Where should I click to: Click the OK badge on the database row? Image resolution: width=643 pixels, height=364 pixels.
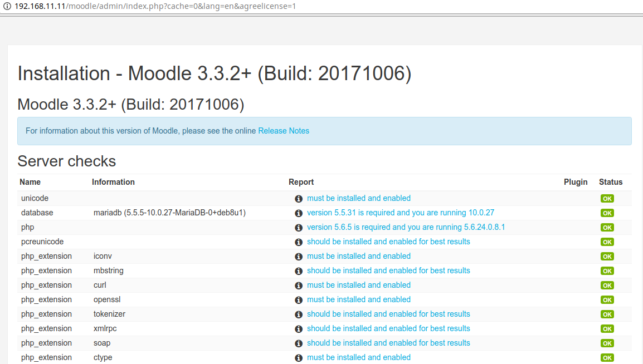607,213
